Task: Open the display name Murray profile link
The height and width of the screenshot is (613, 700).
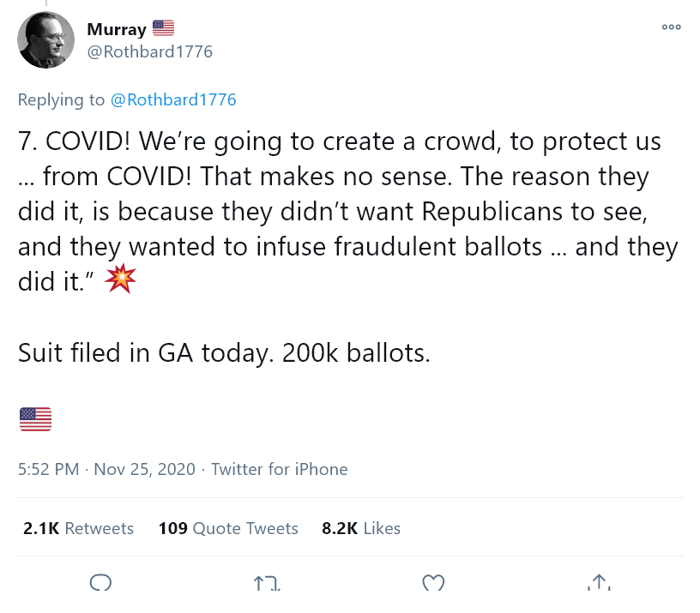Action: click(x=116, y=29)
